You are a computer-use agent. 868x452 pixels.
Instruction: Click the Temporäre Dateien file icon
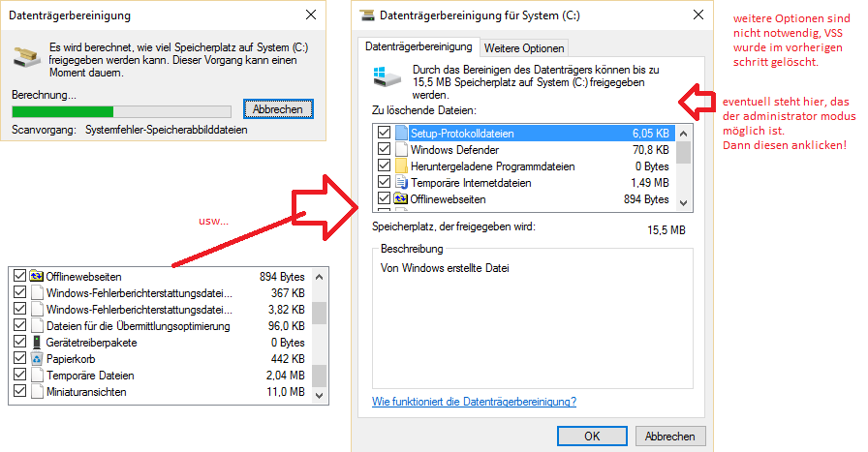tap(37, 376)
